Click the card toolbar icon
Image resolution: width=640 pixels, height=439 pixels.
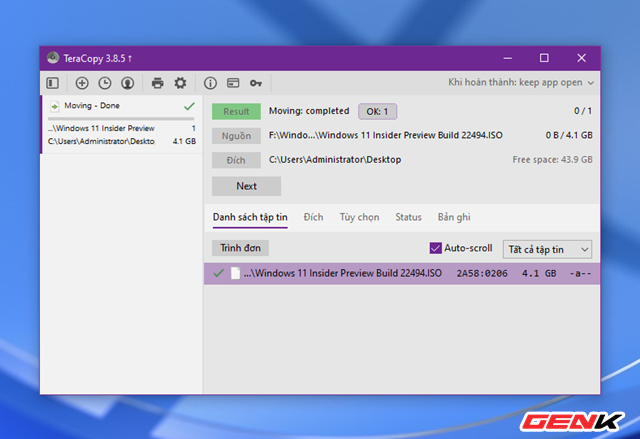[x=233, y=83]
